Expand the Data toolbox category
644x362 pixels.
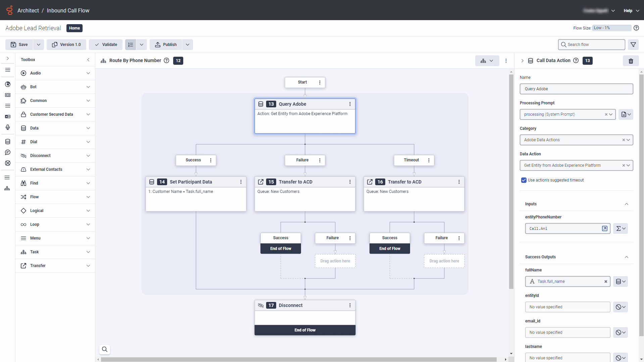click(x=55, y=128)
